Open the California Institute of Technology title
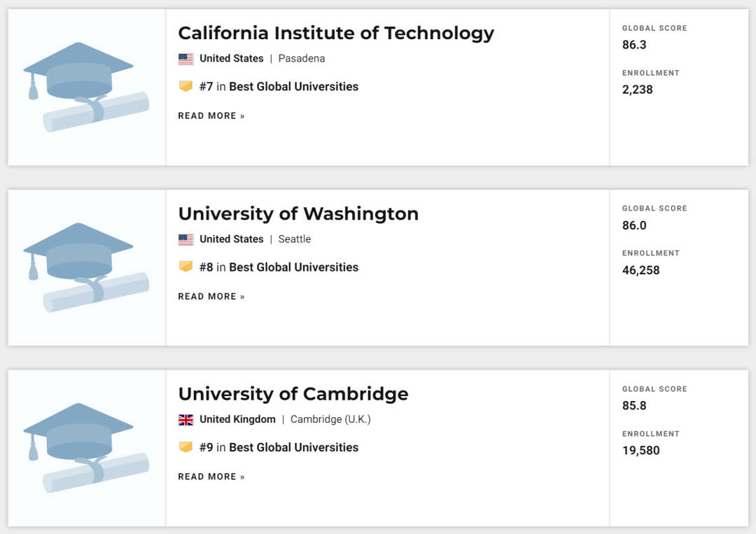This screenshot has width=756, height=534. (x=336, y=33)
